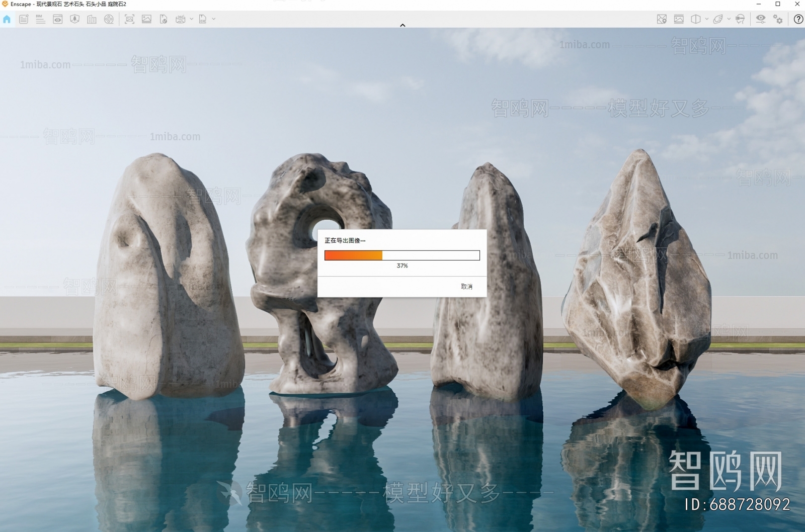Click the orange export progress bar
The image size is (805, 532).
(402, 255)
